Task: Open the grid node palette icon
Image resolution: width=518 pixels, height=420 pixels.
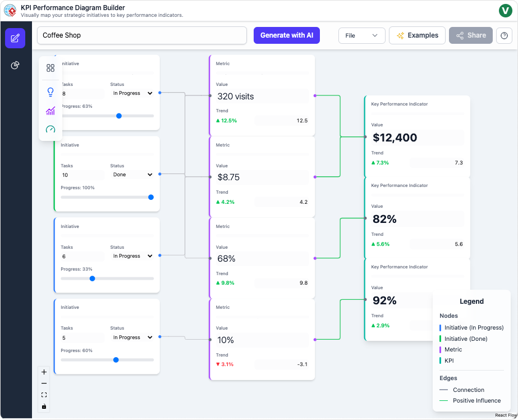Action: (50, 68)
